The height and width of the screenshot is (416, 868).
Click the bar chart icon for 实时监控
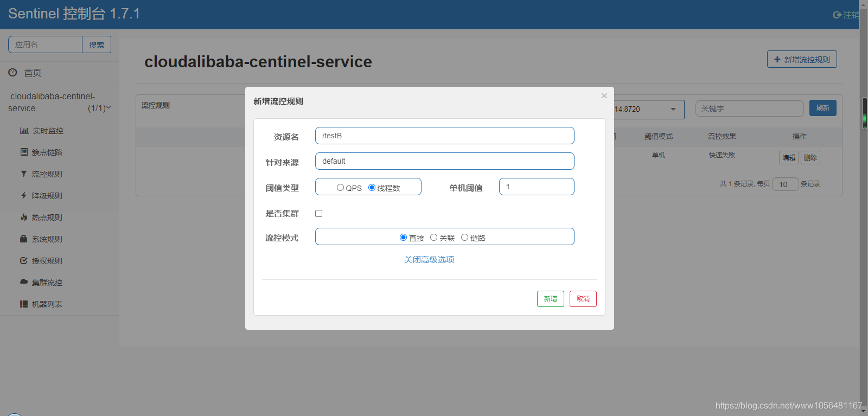click(x=24, y=131)
